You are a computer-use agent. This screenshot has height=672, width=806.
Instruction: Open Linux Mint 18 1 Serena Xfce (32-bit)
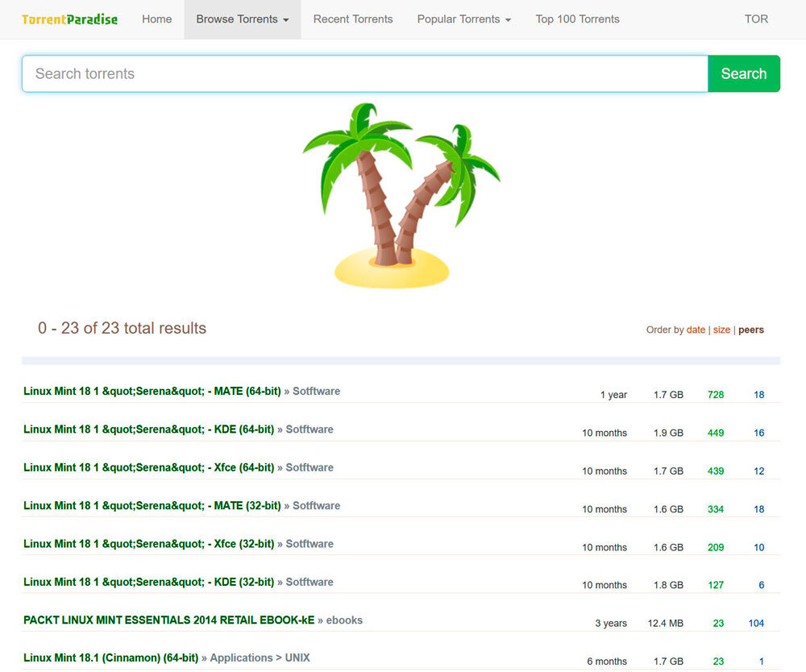point(148,544)
